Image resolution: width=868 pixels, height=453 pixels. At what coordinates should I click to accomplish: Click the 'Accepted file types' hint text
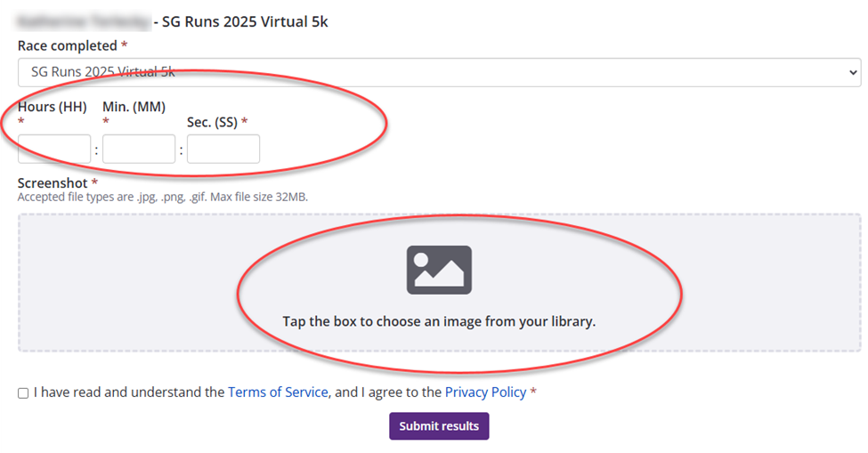[x=163, y=197]
